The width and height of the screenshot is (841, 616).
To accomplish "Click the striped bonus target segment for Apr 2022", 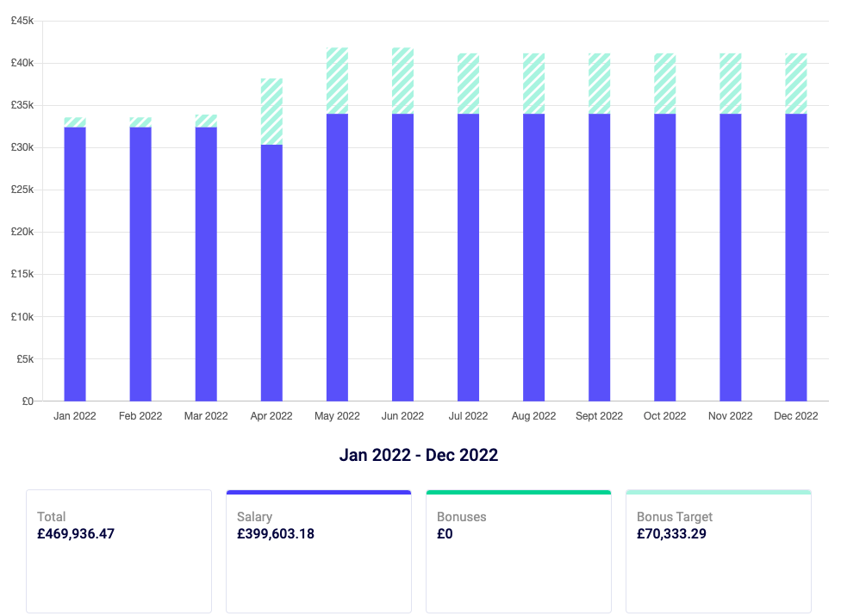I will (x=271, y=111).
